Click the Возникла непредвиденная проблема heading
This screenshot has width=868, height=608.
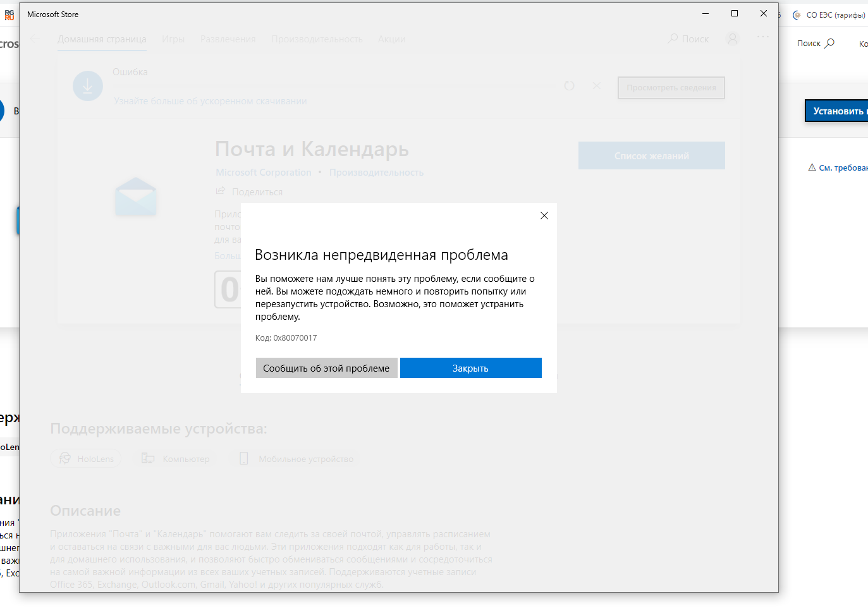[381, 255]
